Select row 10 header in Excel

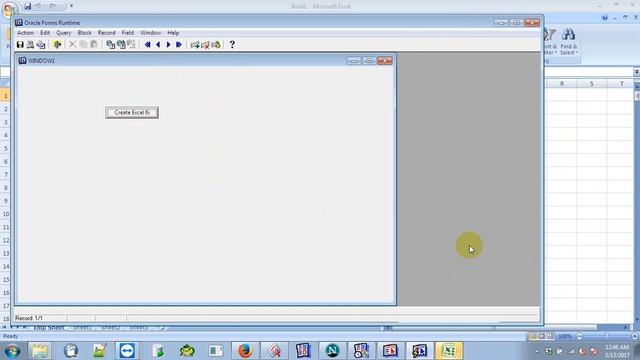point(5,214)
